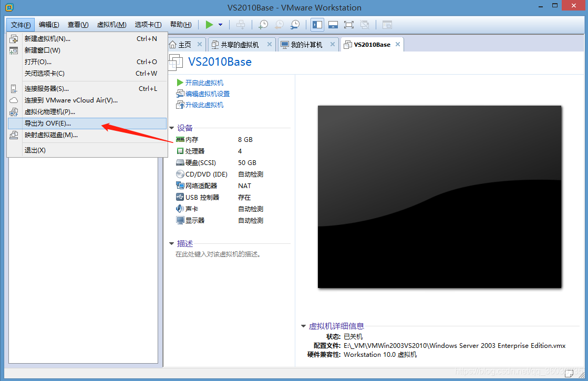The height and width of the screenshot is (381, 588).
Task: Enter full screen mode via toolbar icon
Action: [349, 25]
